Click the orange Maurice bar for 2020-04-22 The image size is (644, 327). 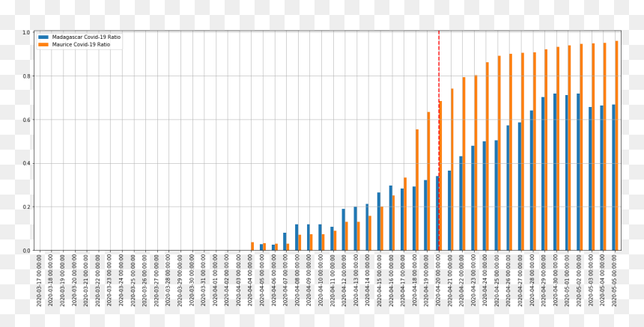pyautogui.click(x=464, y=164)
